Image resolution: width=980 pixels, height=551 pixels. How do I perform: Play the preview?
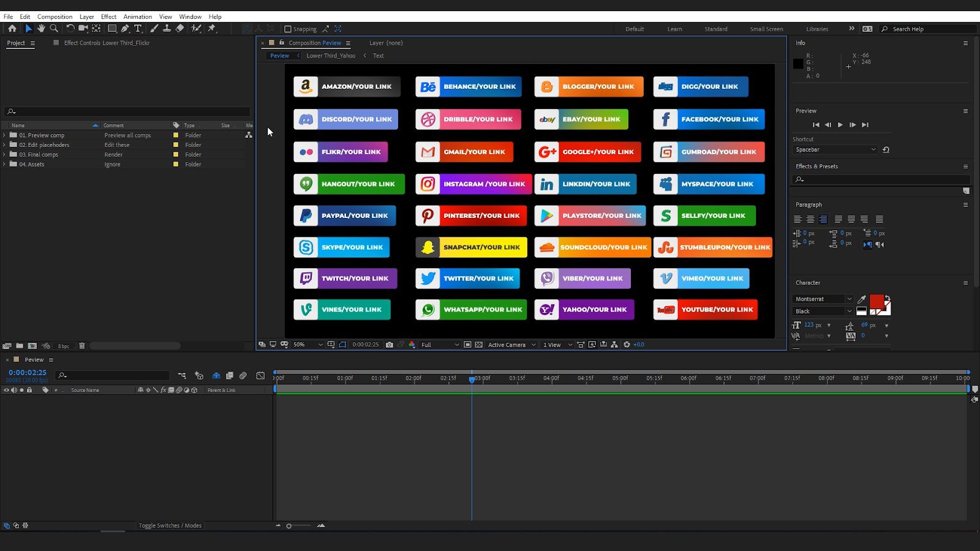click(840, 125)
